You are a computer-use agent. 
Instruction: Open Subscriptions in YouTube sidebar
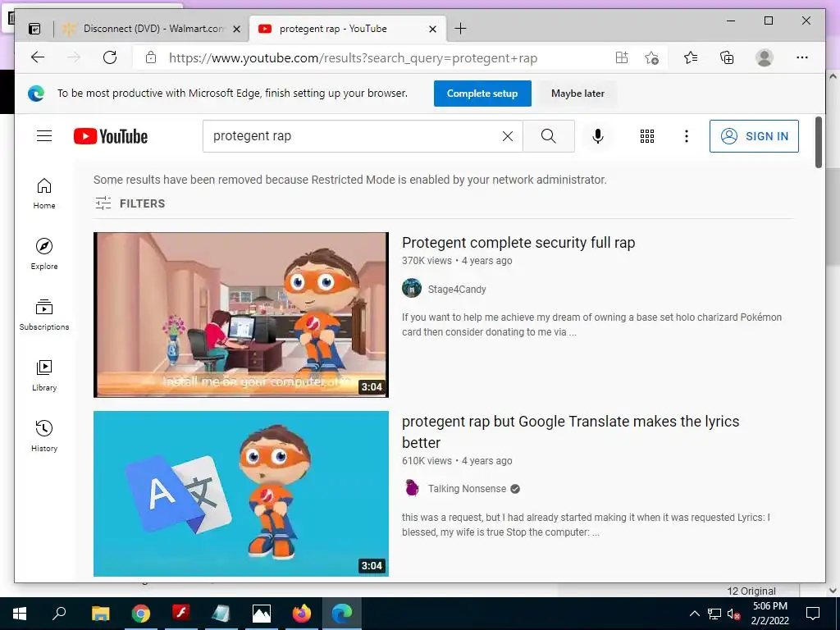click(x=44, y=315)
